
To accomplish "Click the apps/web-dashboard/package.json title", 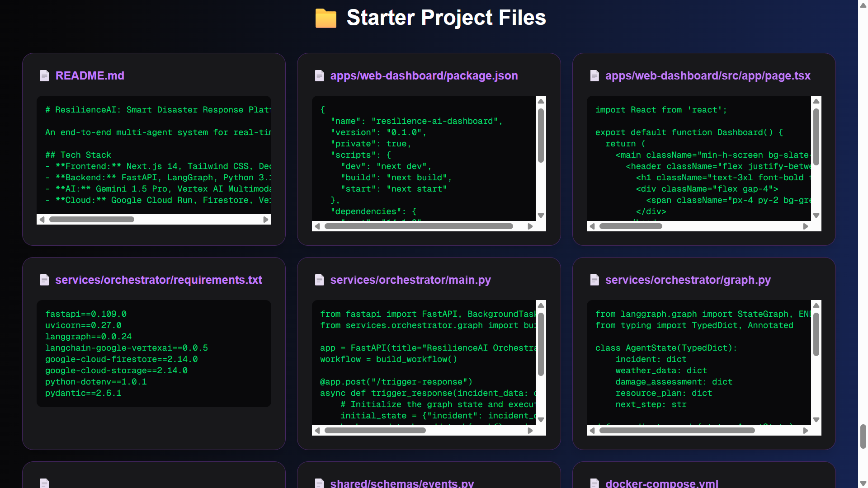I will [x=424, y=75].
